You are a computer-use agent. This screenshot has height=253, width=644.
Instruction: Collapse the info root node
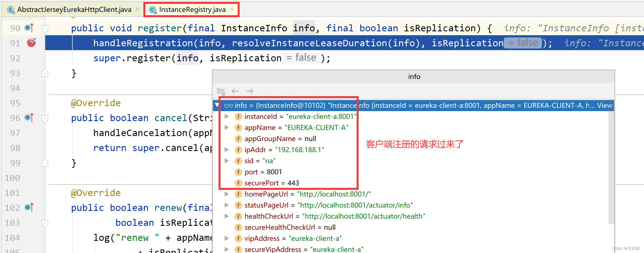pos(217,105)
